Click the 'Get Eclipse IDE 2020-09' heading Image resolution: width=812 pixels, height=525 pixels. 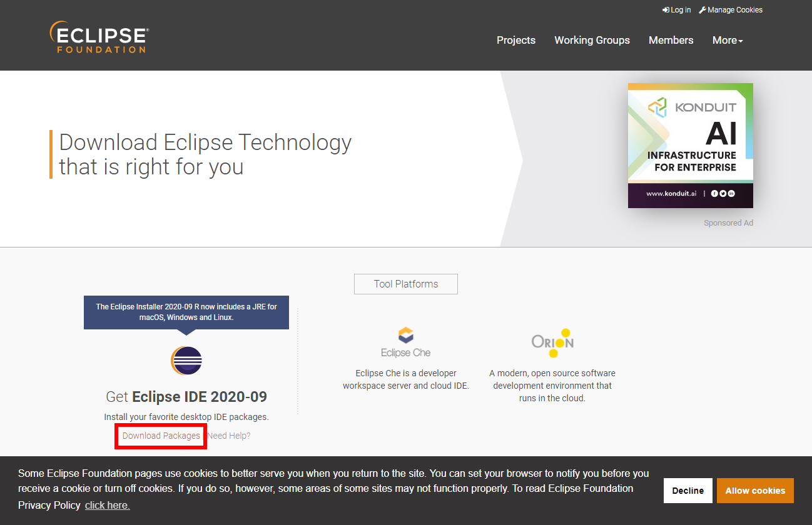click(x=186, y=397)
